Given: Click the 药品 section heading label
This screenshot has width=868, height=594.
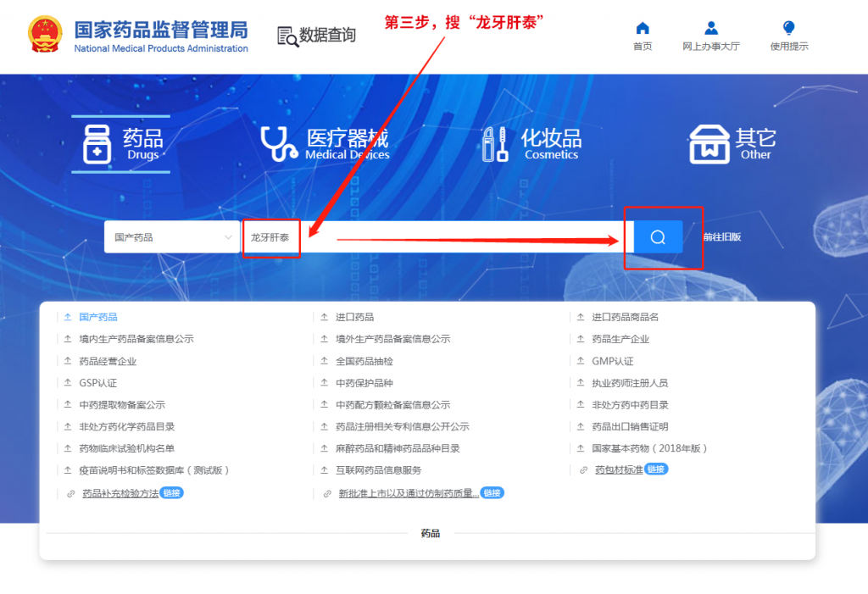Looking at the screenshot, I should point(430,533).
